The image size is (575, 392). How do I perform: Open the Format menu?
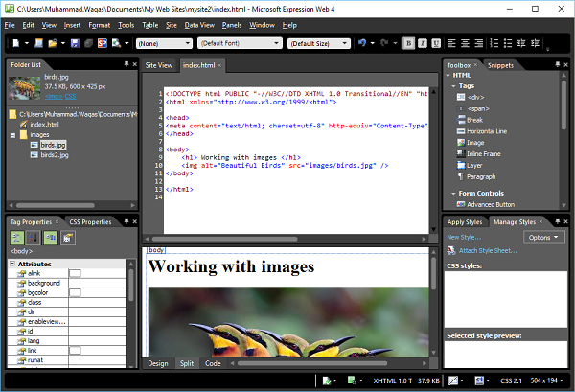(99, 24)
